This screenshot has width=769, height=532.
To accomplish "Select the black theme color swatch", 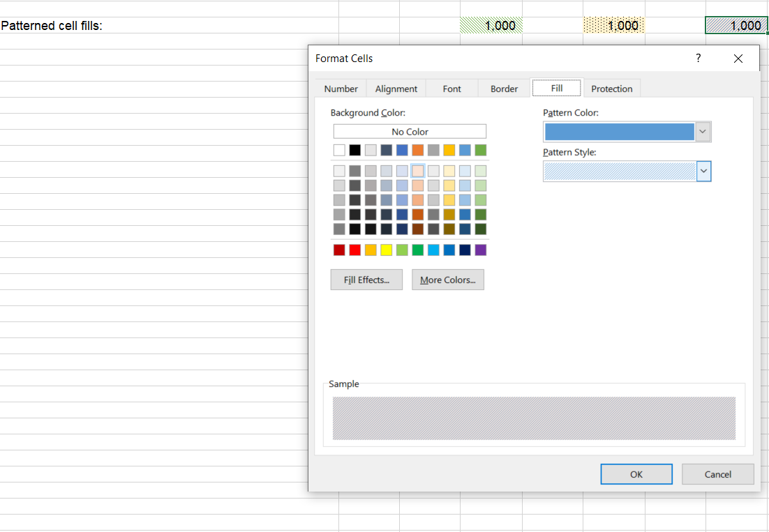I will pyautogui.click(x=354, y=150).
